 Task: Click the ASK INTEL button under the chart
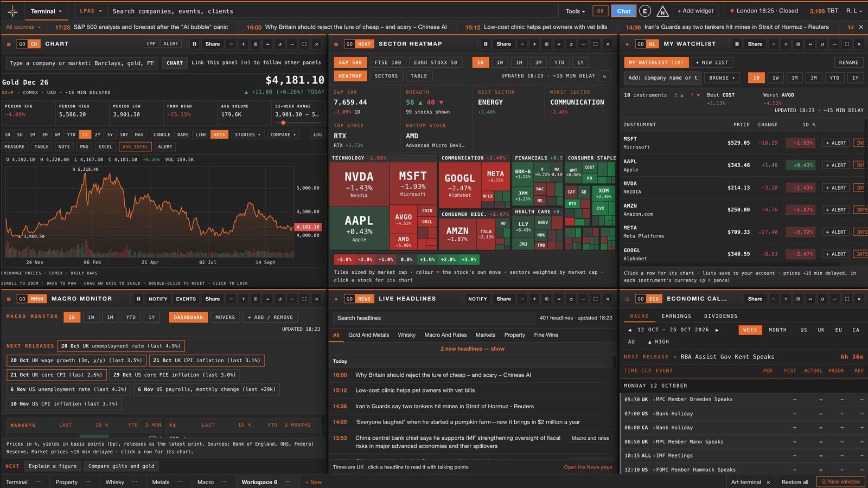pos(135,146)
